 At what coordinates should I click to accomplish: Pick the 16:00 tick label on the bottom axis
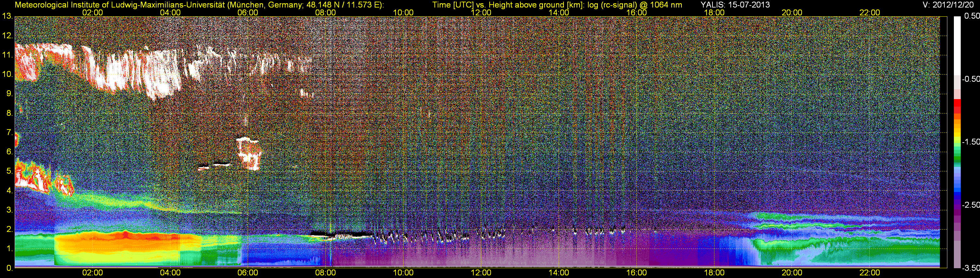click(x=636, y=273)
